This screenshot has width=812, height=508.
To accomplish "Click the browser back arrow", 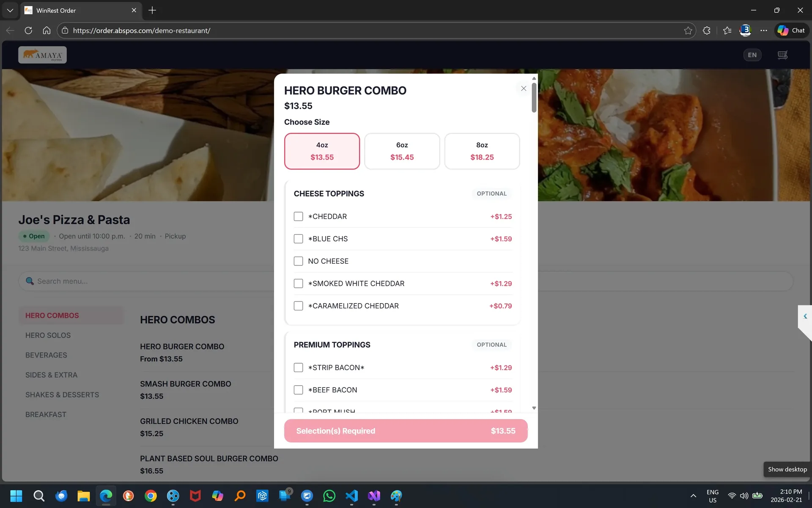I will click(x=10, y=30).
